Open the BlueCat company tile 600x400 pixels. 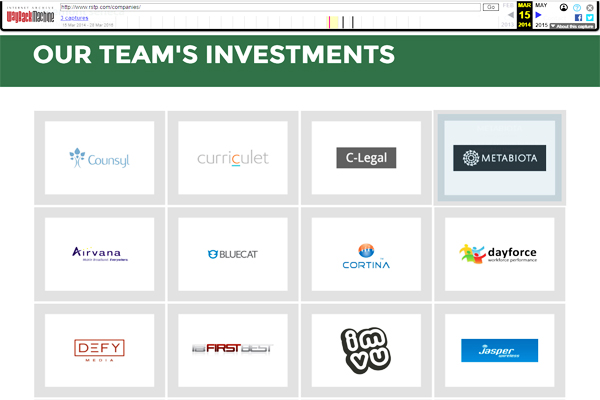(232, 254)
